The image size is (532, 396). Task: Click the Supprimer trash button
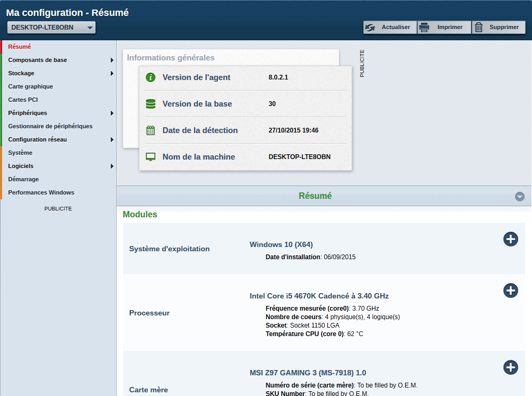(498, 28)
